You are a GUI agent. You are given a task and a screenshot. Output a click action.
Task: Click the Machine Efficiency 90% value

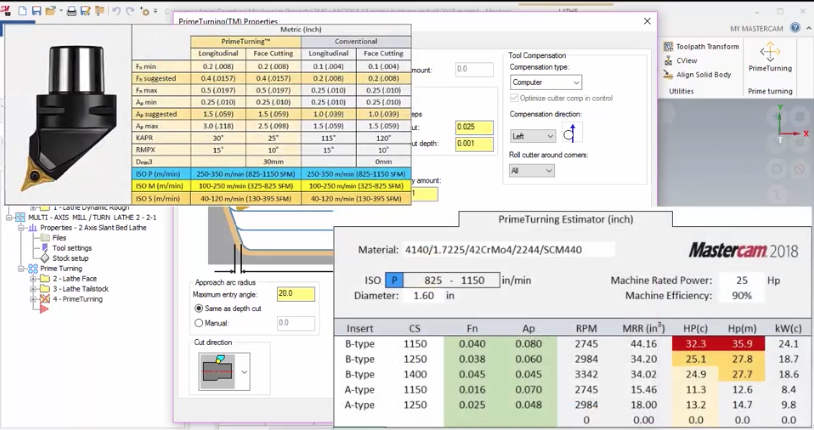742,295
